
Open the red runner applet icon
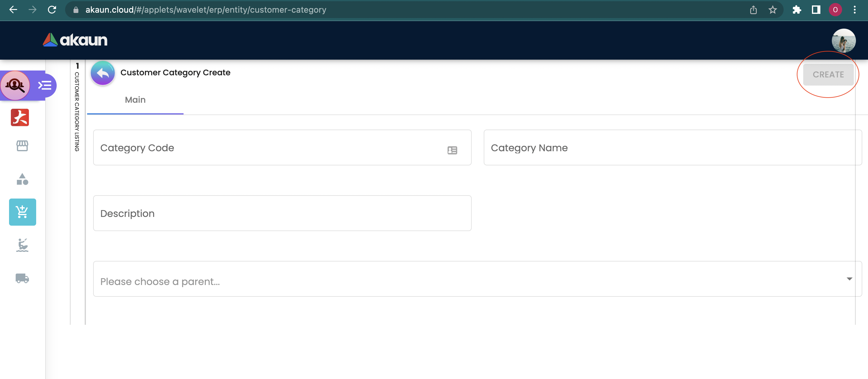click(20, 117)
